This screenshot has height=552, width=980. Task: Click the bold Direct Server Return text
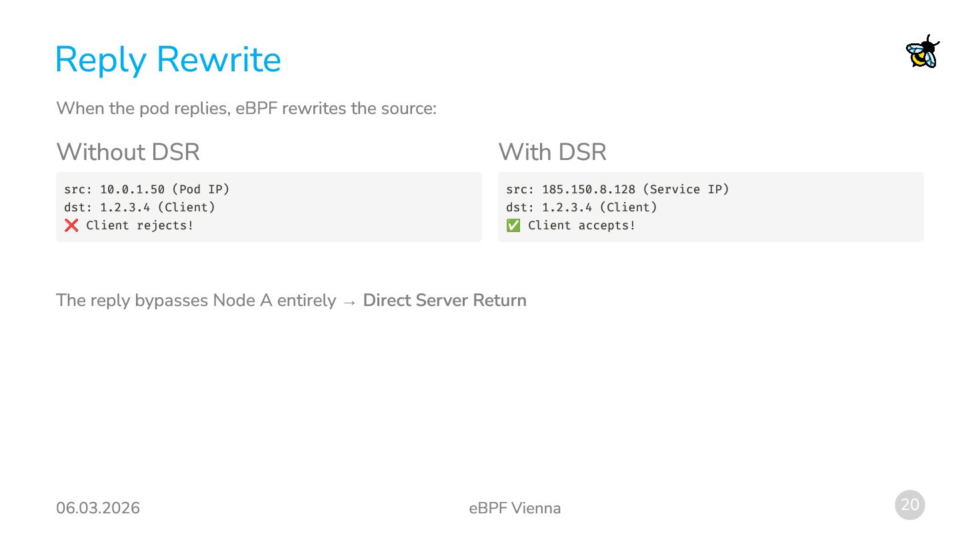445,301
